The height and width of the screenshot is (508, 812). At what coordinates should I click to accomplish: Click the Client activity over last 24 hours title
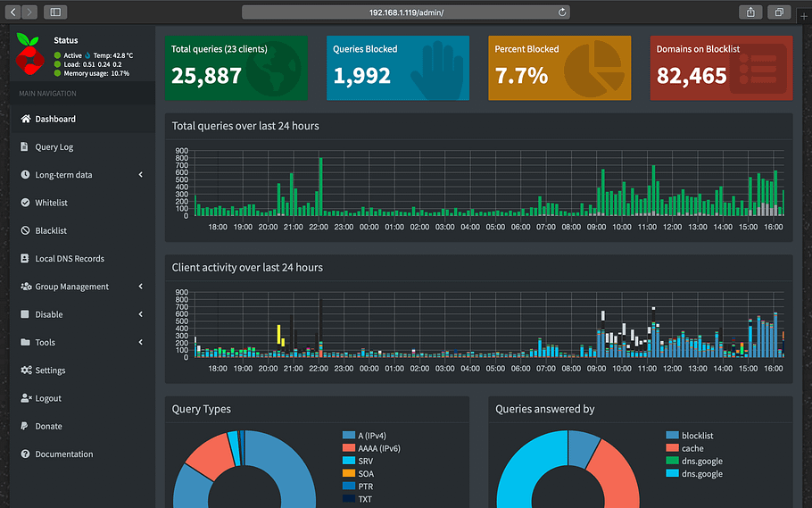[x=247, y=268]
